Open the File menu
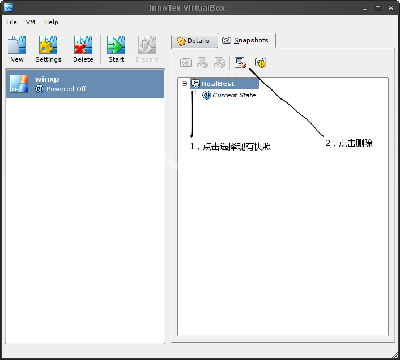This screenshot has height=360, width=400. (11, 22)
